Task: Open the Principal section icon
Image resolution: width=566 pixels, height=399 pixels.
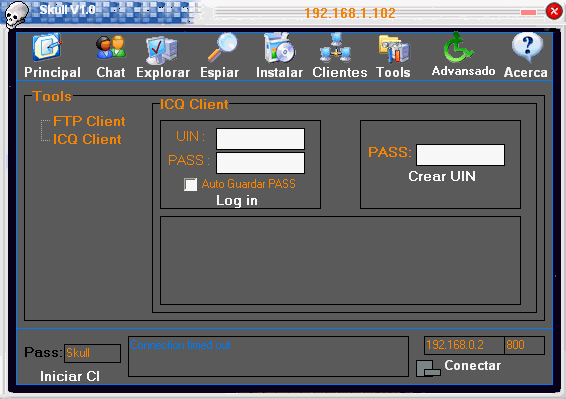Action: pyautogui.click(x=47, y=48)
